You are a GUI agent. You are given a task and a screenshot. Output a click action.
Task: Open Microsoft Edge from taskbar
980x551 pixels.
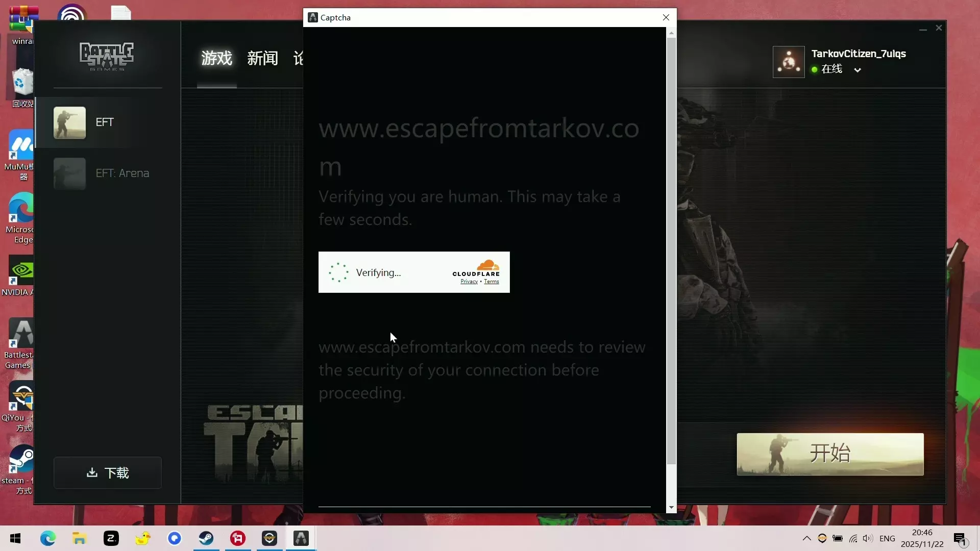click(48, 538)
